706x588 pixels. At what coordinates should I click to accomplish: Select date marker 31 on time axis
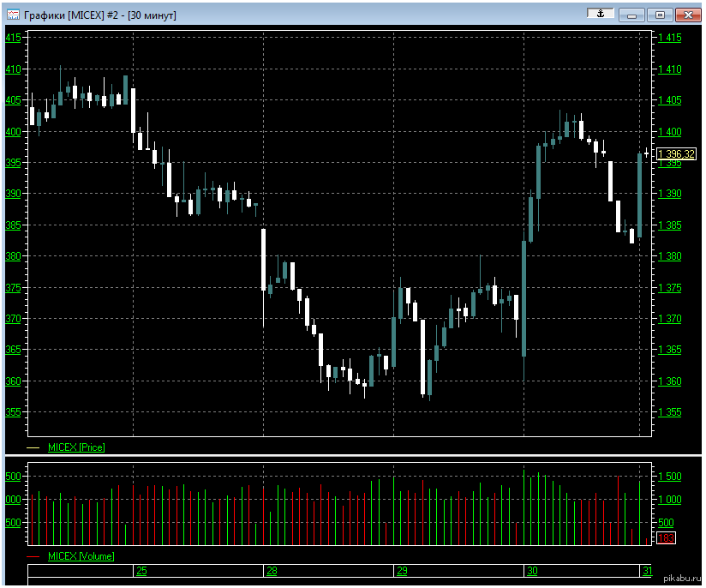(648, 571)
